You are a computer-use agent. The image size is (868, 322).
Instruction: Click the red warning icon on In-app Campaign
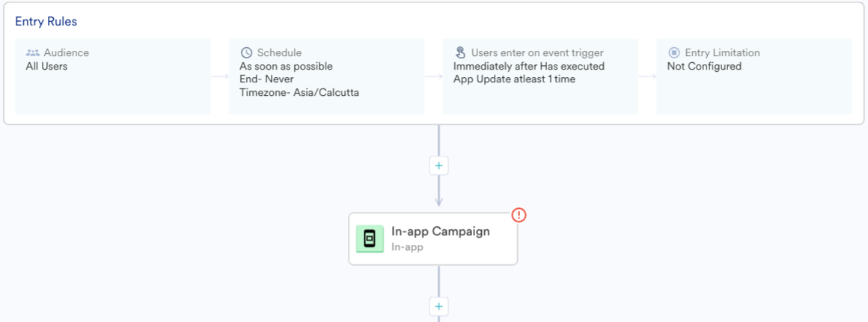tap(518, 215)
